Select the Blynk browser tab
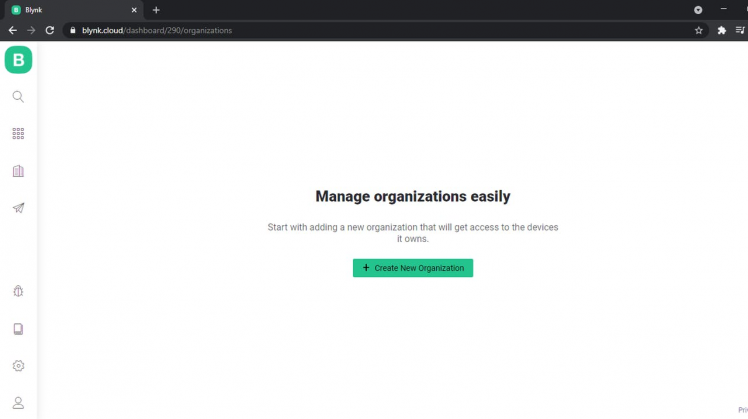 tap(73, 10)
